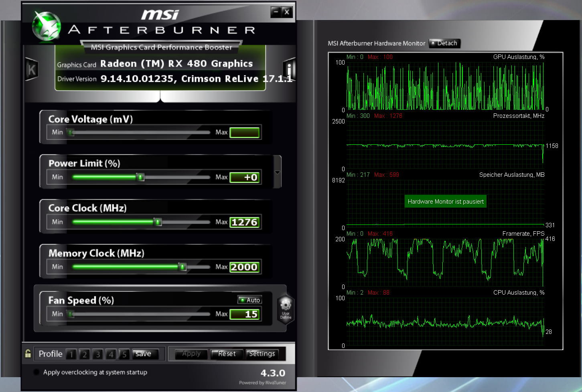Select profile slot 3

(x=97, y=354)
